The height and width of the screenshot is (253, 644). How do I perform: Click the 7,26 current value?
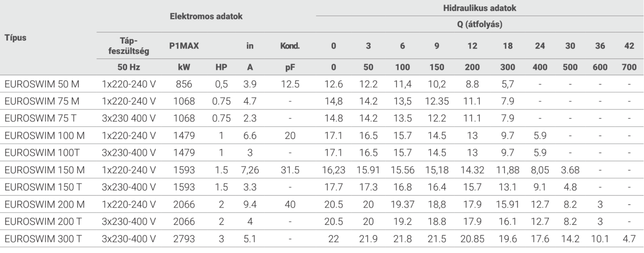click(250, 170)
